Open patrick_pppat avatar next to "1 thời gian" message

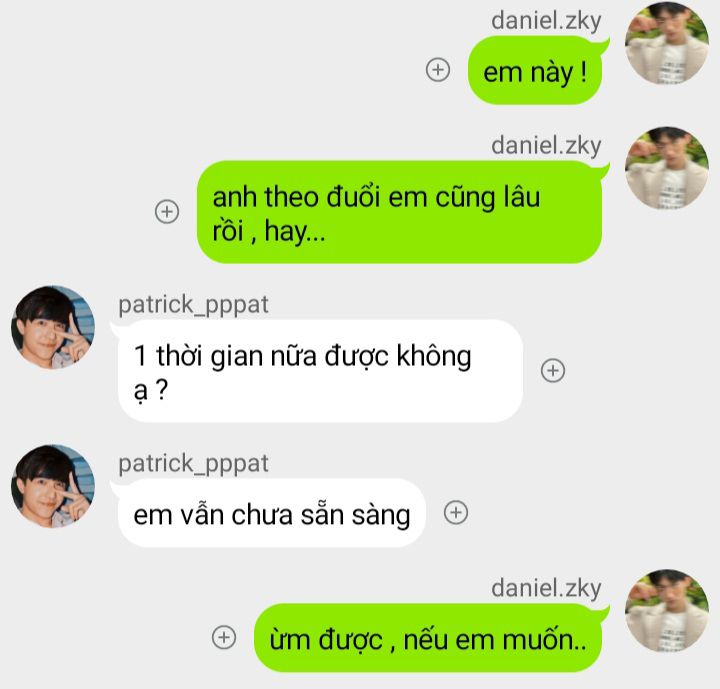[x=53, y=328]
